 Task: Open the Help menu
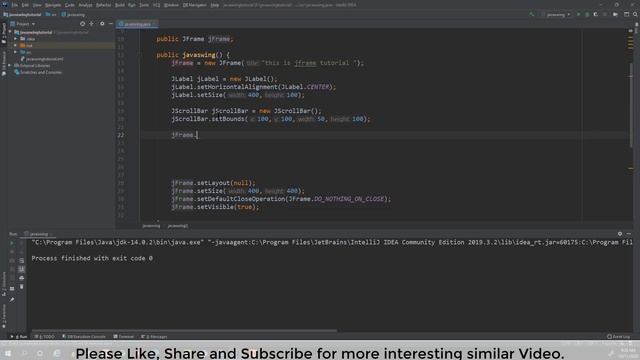[x=215, y=5]
